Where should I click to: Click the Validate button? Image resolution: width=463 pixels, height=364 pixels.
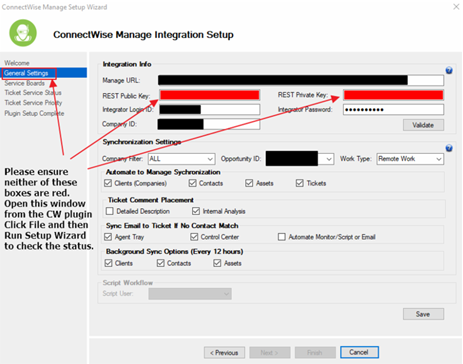[x=423, y=125]
